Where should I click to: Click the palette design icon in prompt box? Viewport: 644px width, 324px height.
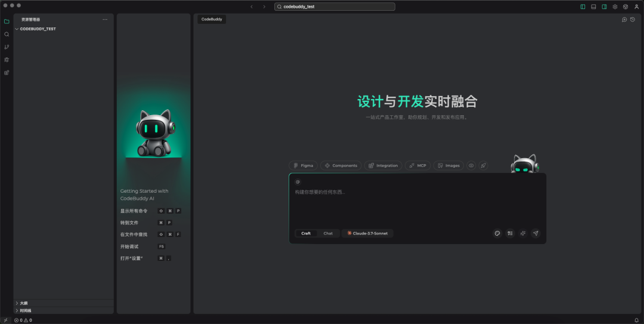(x=497, y=233)
